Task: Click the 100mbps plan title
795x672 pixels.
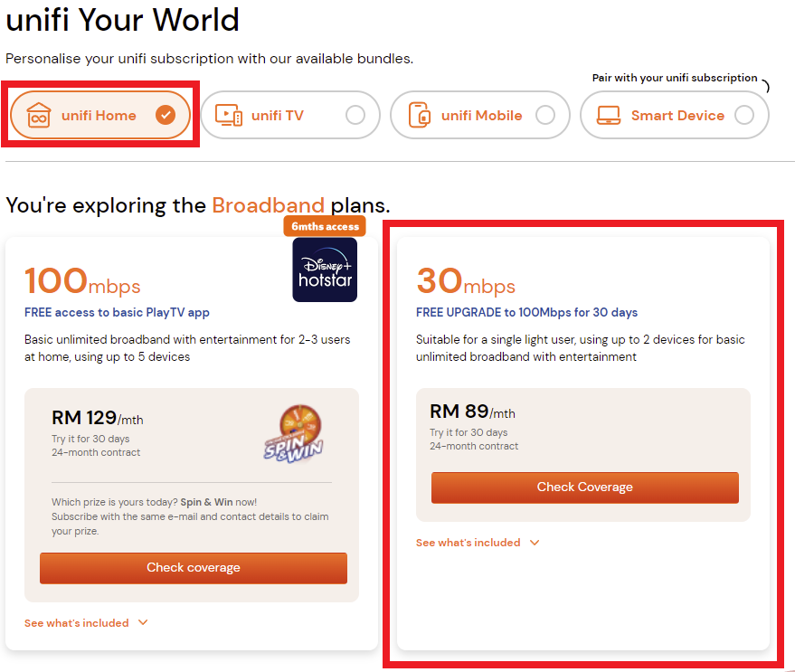Action: pyautogui.click(x=82, y=281)
